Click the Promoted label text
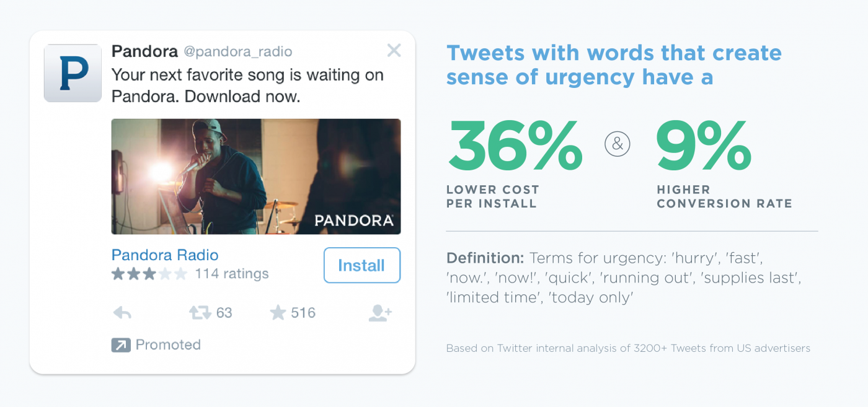Image resolution: width=868 pixels, height=407 pixels. click(x=168, y=345)
